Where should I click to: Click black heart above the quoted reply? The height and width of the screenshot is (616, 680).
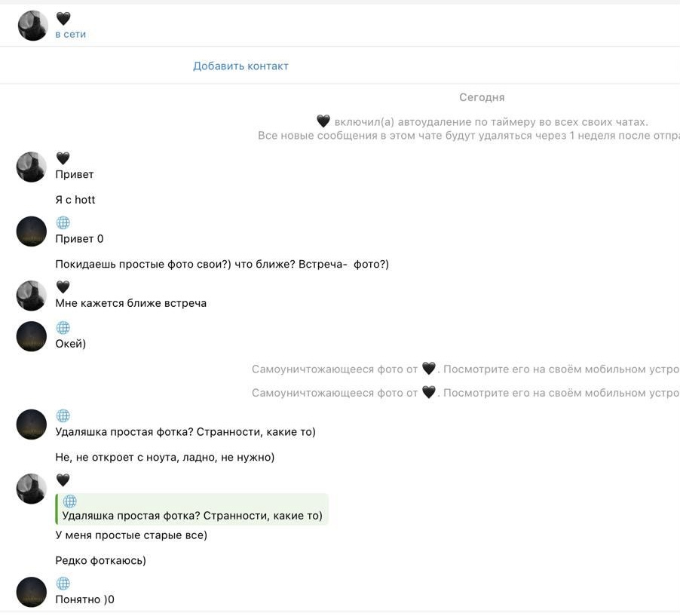click(x=63, y=480)
